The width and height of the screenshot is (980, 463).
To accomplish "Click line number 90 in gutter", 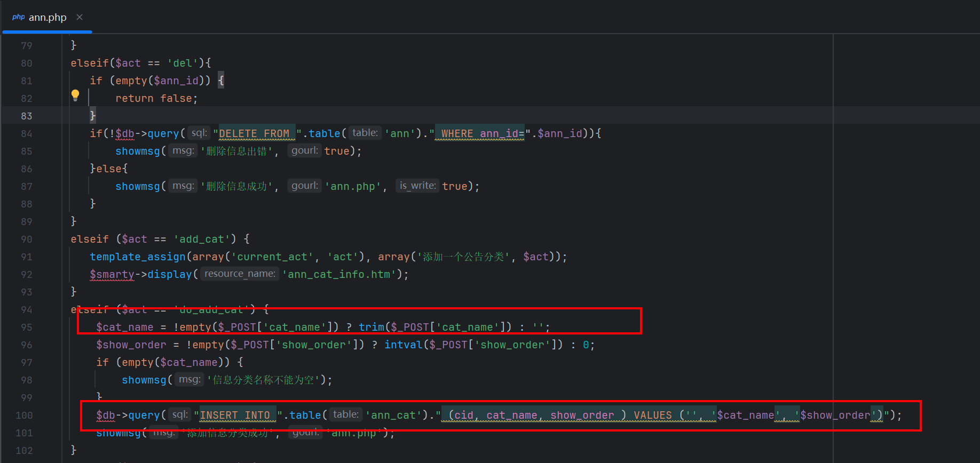I will tap(26, 239).
